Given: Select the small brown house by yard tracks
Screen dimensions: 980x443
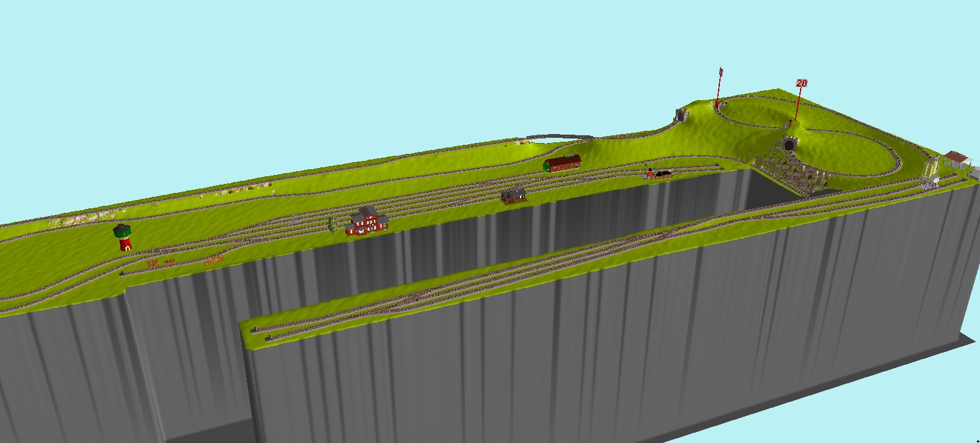Looking at the screenshot, I should tap(514, 196).
